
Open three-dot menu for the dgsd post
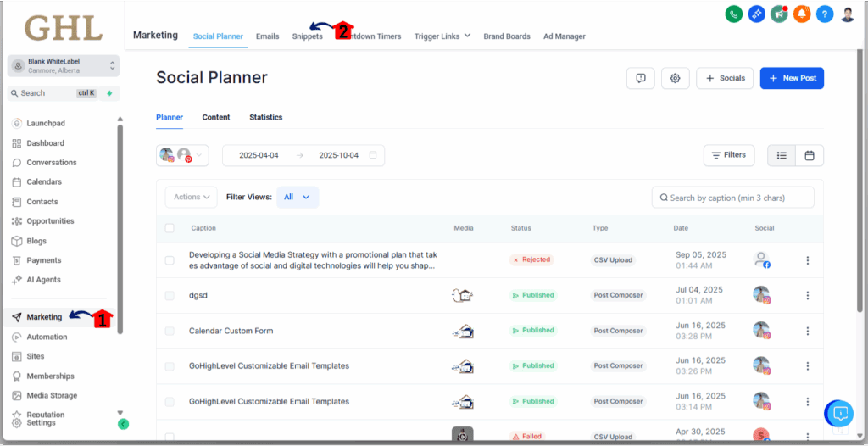click(808, 296)
